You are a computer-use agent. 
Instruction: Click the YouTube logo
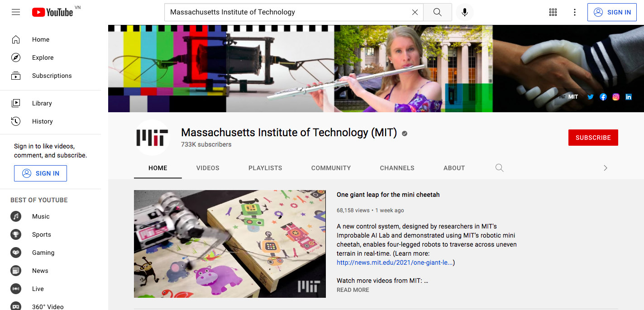(x=52, y=12)
